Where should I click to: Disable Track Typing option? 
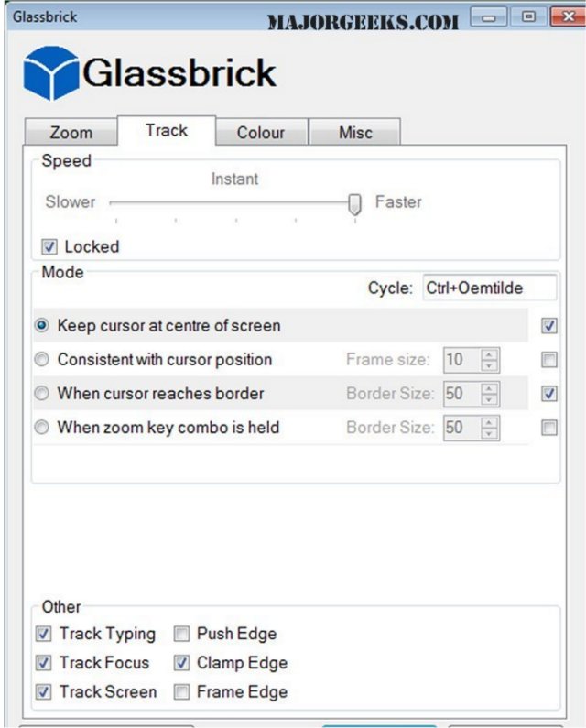click(x=44, y=634)
